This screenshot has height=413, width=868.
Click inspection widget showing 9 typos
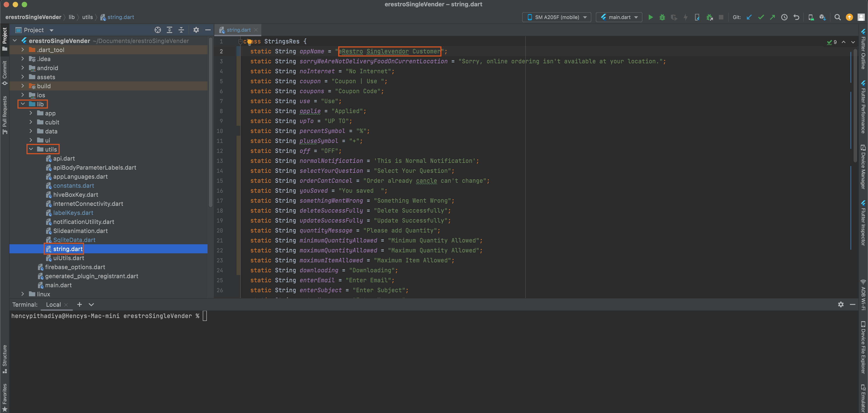(832, 42)
